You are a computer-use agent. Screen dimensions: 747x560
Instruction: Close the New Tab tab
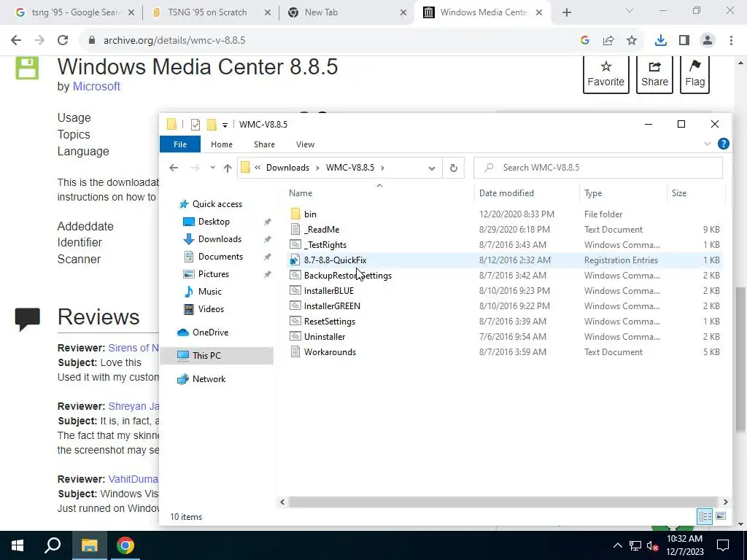403,13
